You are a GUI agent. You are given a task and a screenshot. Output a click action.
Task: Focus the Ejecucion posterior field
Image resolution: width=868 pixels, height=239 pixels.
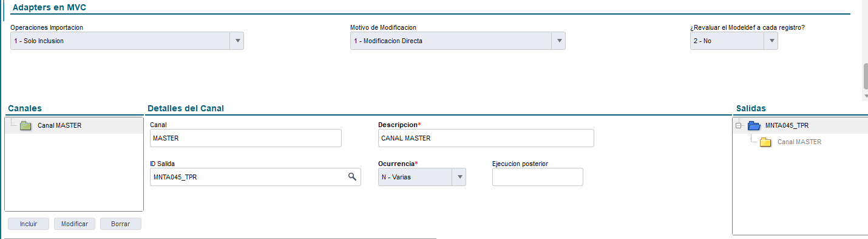click(538, 177)
